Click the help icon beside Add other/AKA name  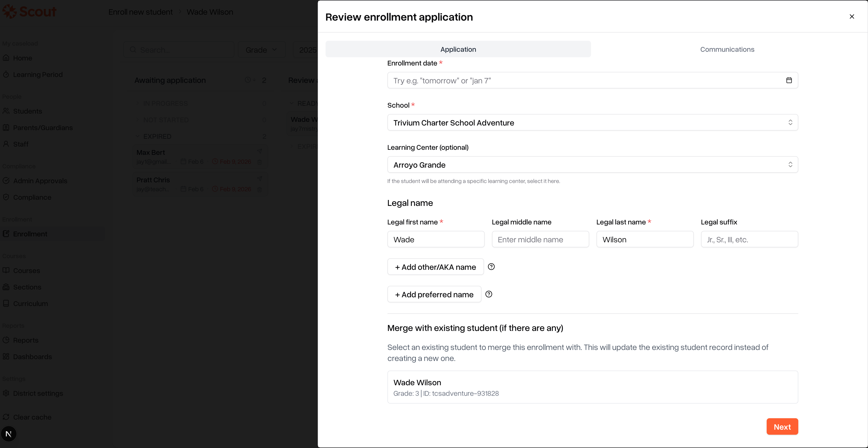491,267
